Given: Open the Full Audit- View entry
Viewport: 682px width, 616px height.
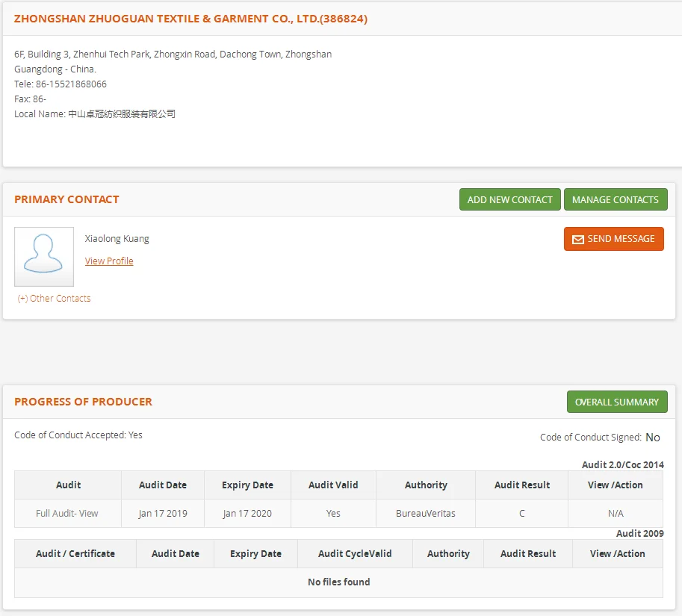Looking at the screenshot, I should point(67,514).
